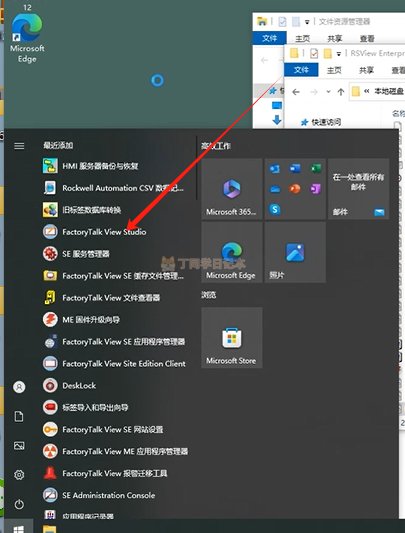Launch Rockwell Automation CSV data app icon
Screen dimensions: 405x533
point(50,188)
